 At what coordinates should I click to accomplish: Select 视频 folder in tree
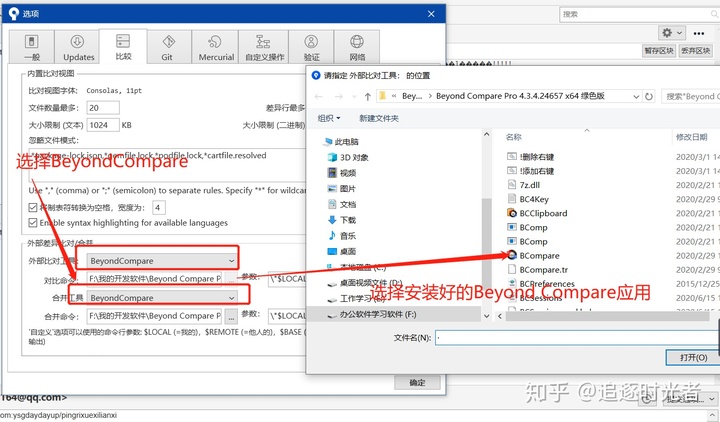(342, 173)
